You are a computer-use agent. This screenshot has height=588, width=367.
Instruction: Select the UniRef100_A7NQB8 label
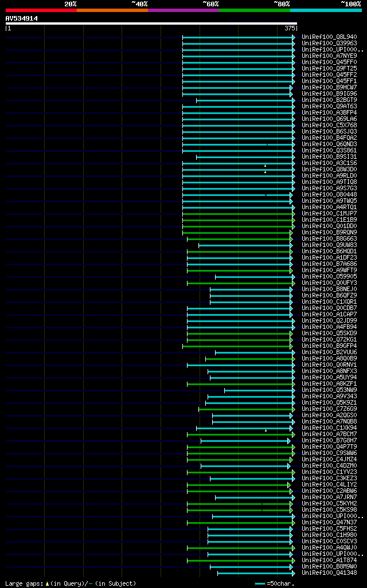[x=330, y=421]
